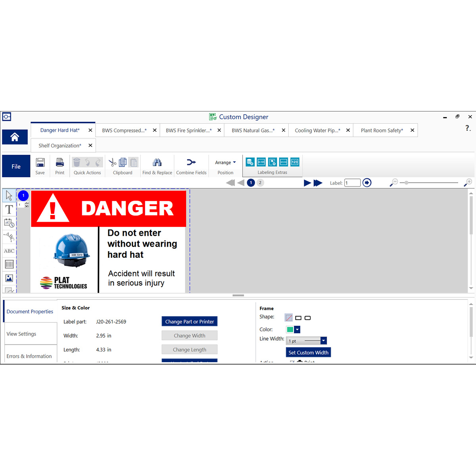Click the Save floppy disk icon
The image size is (476, 476).
(40, 162)
